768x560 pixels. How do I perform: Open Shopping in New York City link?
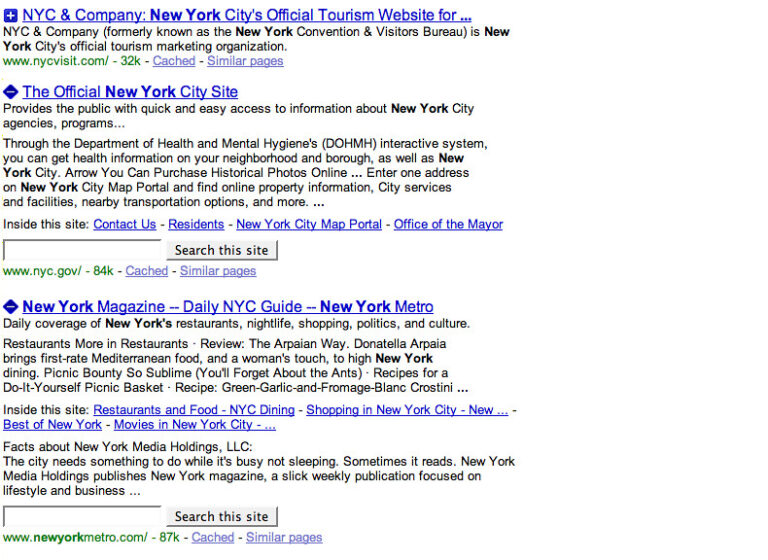pos(407,410)
